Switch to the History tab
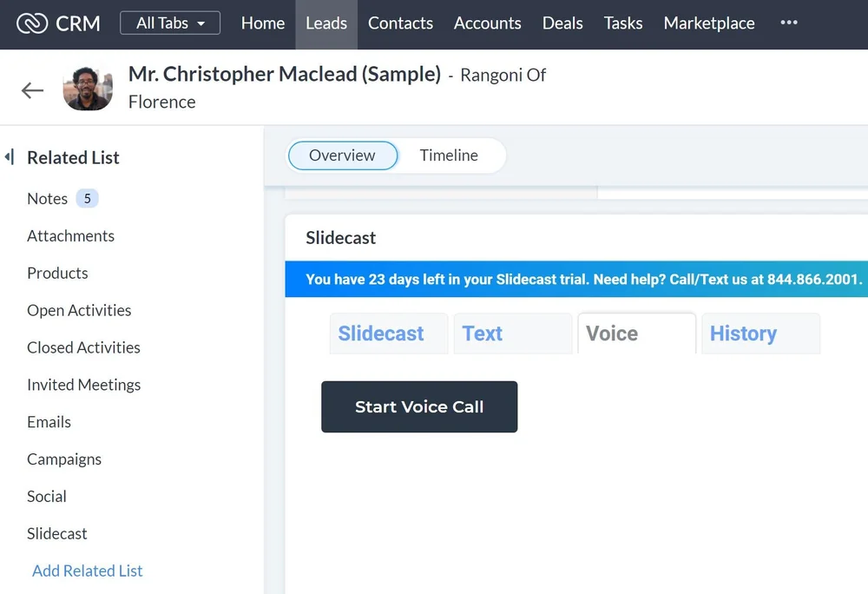This screenshot has height=594, width=868. point(743,333)
